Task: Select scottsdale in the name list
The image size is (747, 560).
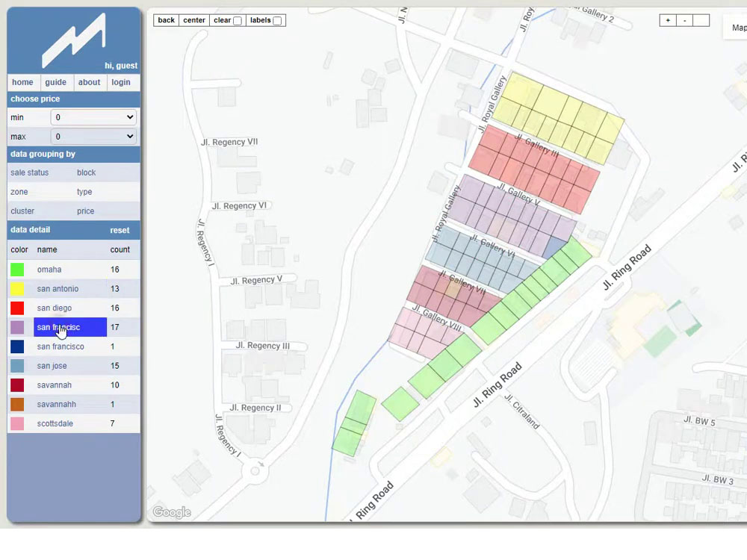Action: coord(55,423)
